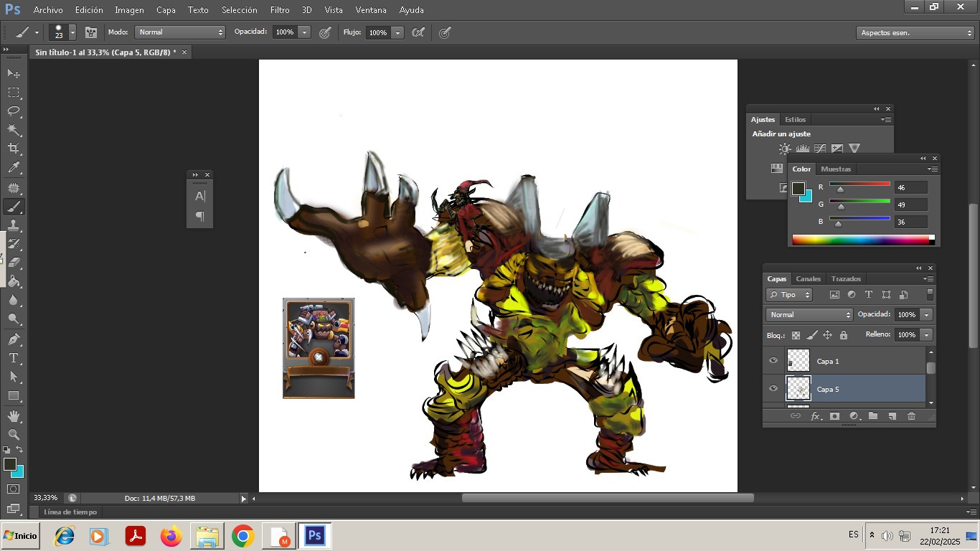Select the Eraser tool

(14, 263)
